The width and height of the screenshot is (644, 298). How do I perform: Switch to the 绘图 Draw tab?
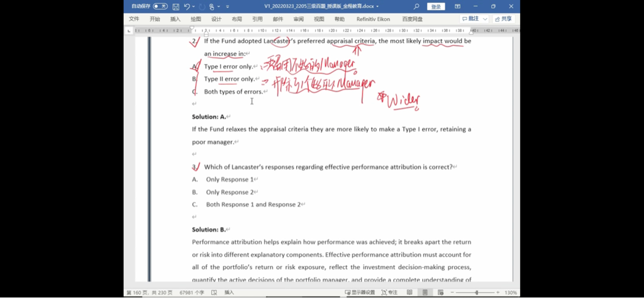pyautogui.click(x=196, y=19)
